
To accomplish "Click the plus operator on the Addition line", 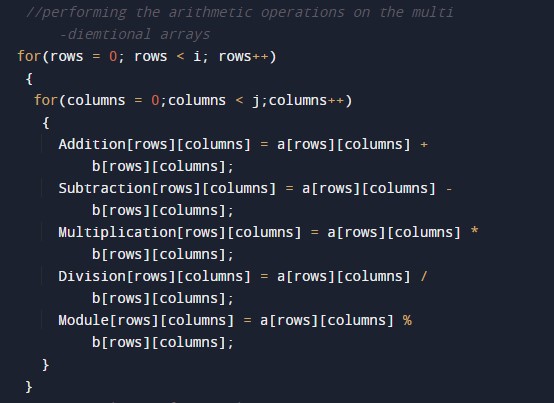I will tap(424, 144).
